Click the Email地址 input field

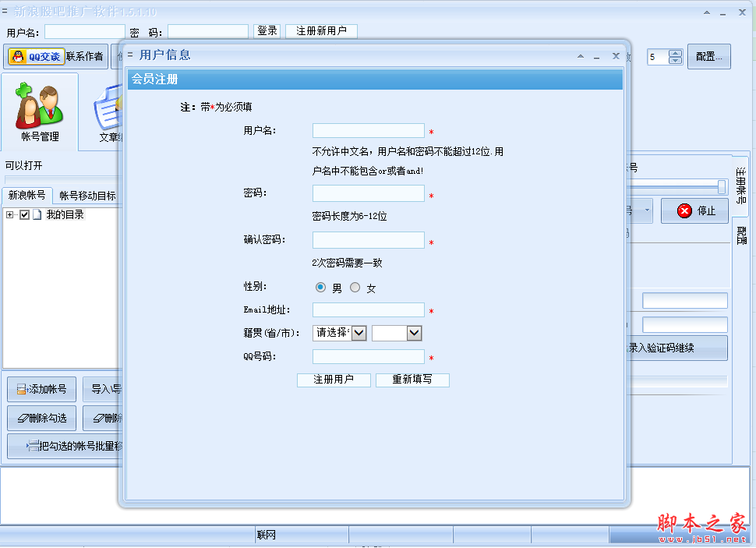(368, 310)
